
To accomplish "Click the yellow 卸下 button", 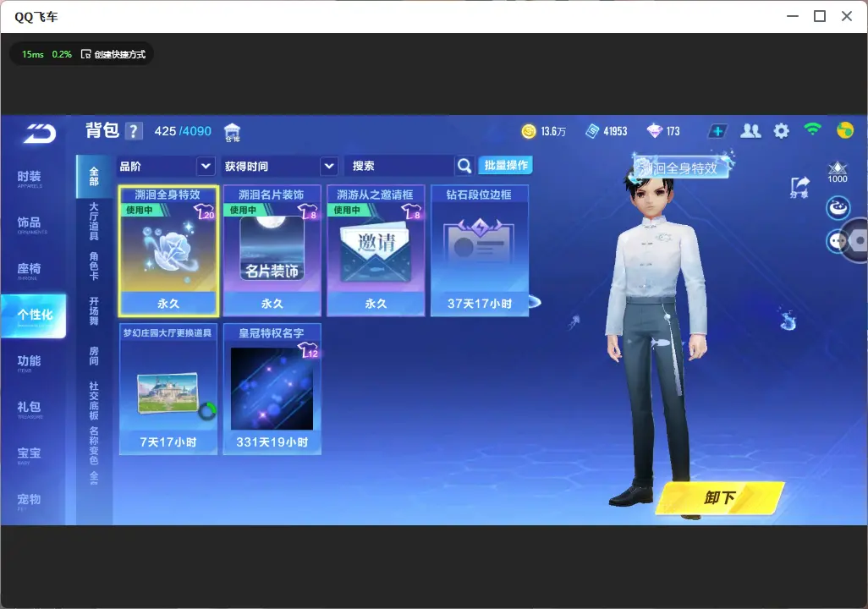I will (720, 497).
